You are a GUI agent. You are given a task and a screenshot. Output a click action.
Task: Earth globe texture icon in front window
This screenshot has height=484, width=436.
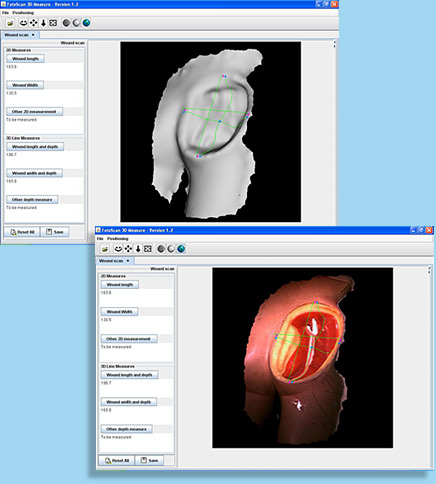click(181, 249)
